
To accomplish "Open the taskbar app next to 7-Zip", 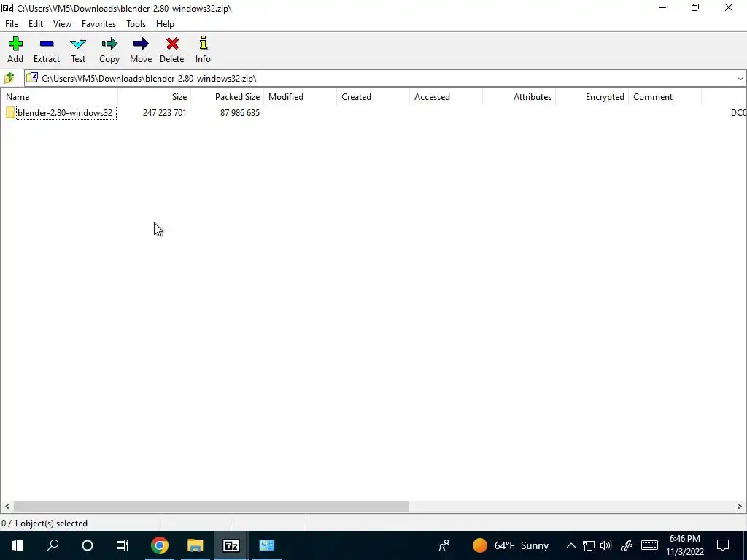I will 266,545.
